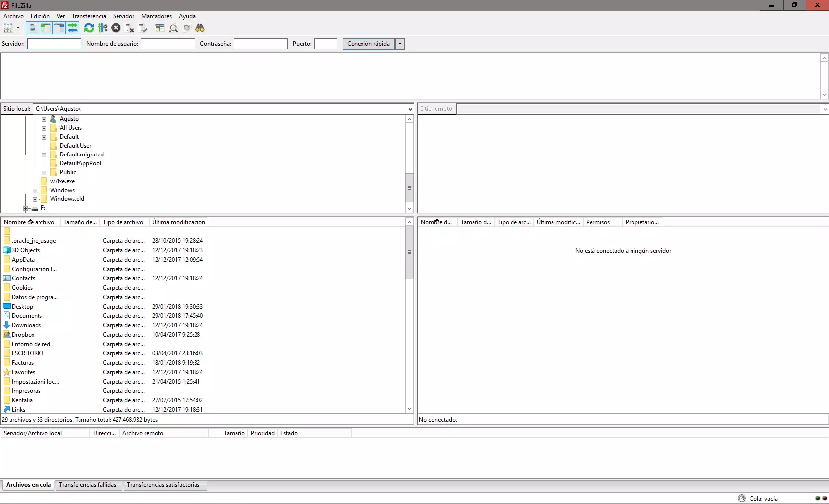Open the Marcadores menu

(156, 16)
